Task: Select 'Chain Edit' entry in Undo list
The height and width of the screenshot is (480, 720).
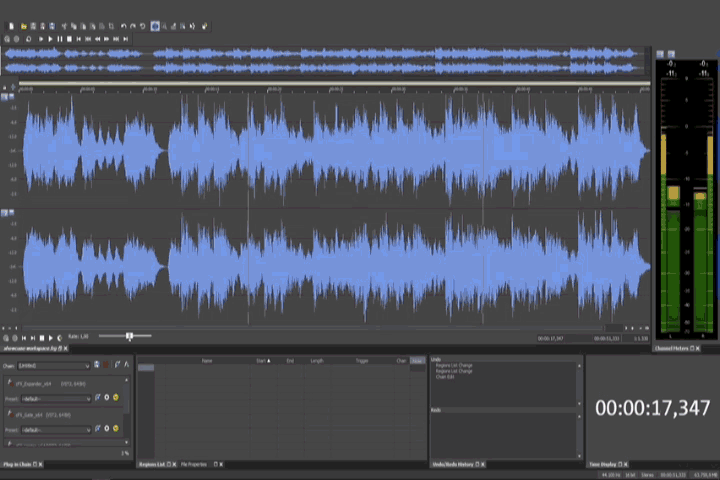Action: click(x=444, y=376)
